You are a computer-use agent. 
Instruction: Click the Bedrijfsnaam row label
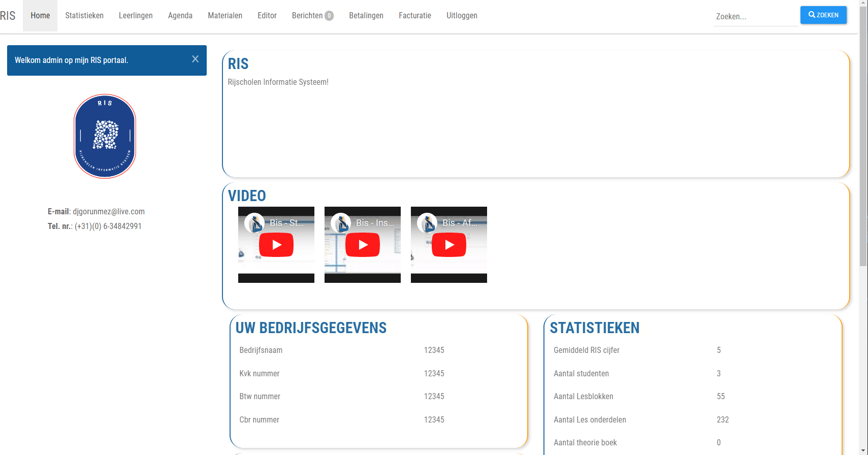pyautogui.click(x=261, y=350)
